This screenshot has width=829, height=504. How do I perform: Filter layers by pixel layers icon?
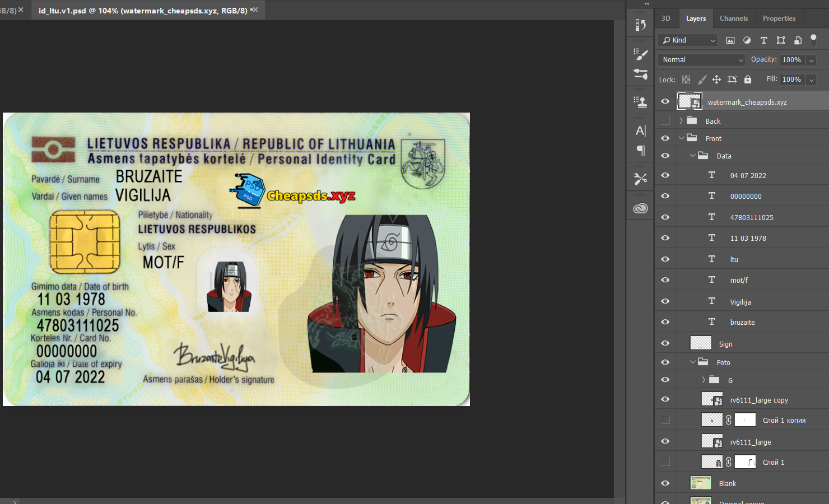point(730,40)
